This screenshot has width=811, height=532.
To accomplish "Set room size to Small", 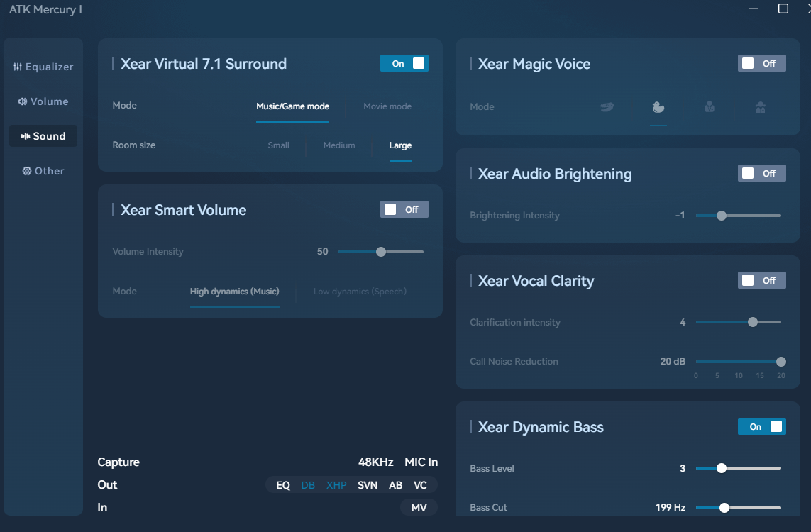I will coord(278,145).
